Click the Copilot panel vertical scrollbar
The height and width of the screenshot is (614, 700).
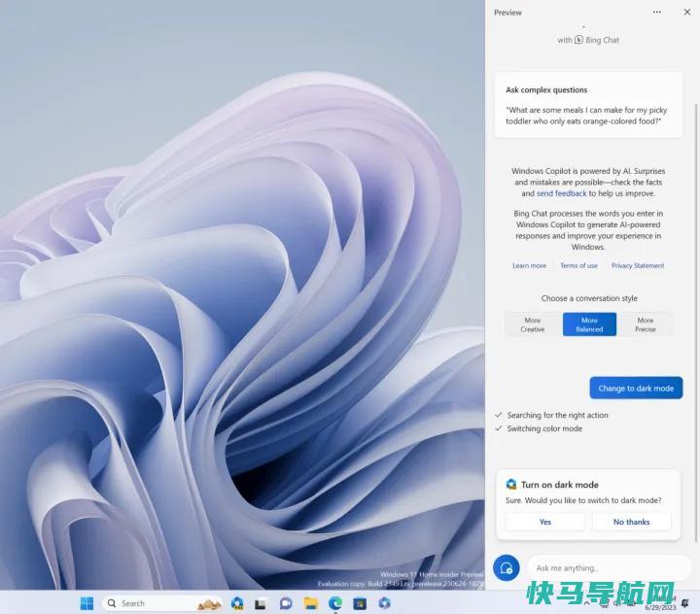[x=695, y=322]
